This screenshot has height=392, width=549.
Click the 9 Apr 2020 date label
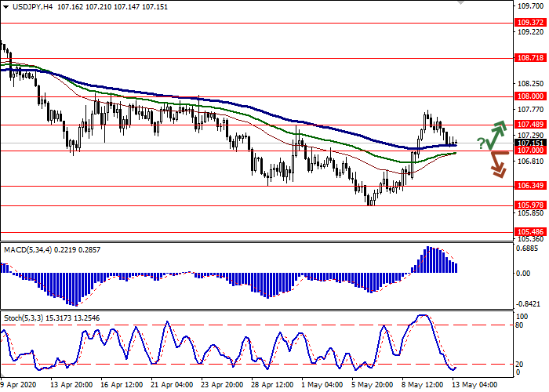19,385
